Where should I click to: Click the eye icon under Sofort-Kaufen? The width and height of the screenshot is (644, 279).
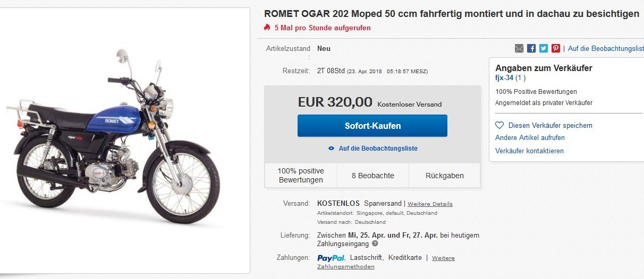coord(332,149)
